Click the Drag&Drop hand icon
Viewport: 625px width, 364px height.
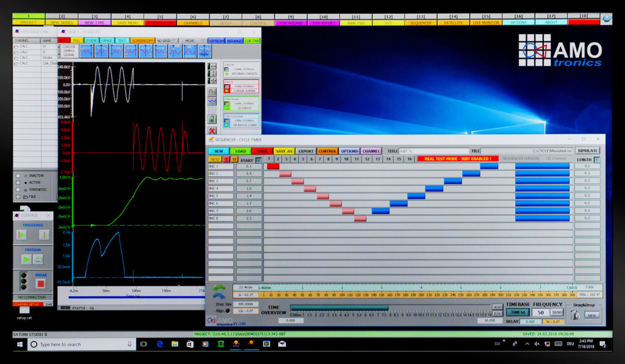coord(576,315)
